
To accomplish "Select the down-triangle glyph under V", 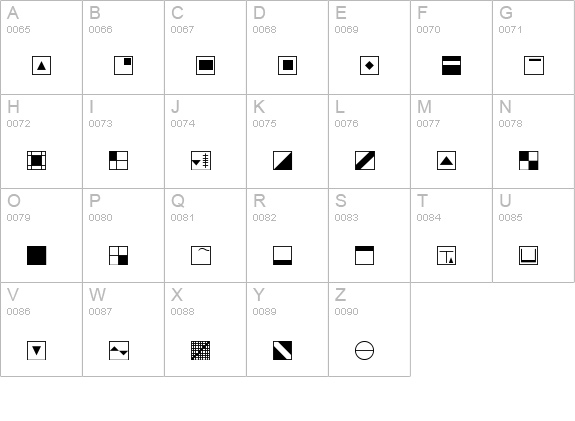I will pyautogui.click(x=37, y=351).
